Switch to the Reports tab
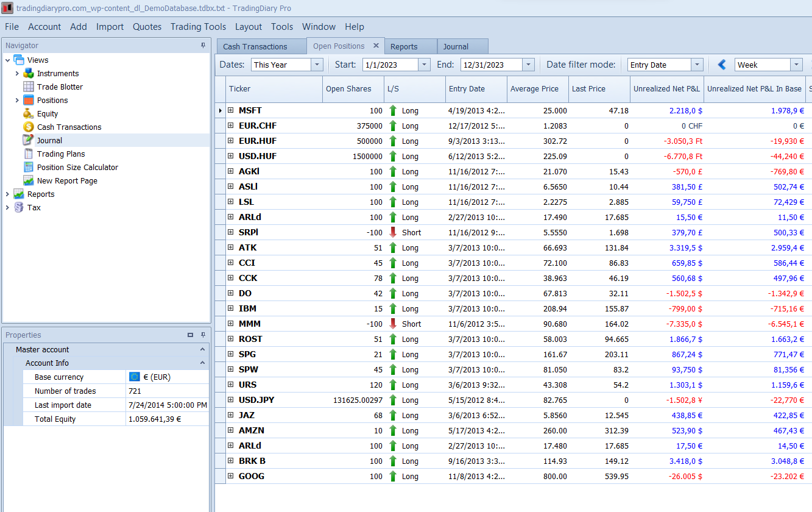This screenshot has height=512, width=812. pyautogui.click(x=411, y=46)
